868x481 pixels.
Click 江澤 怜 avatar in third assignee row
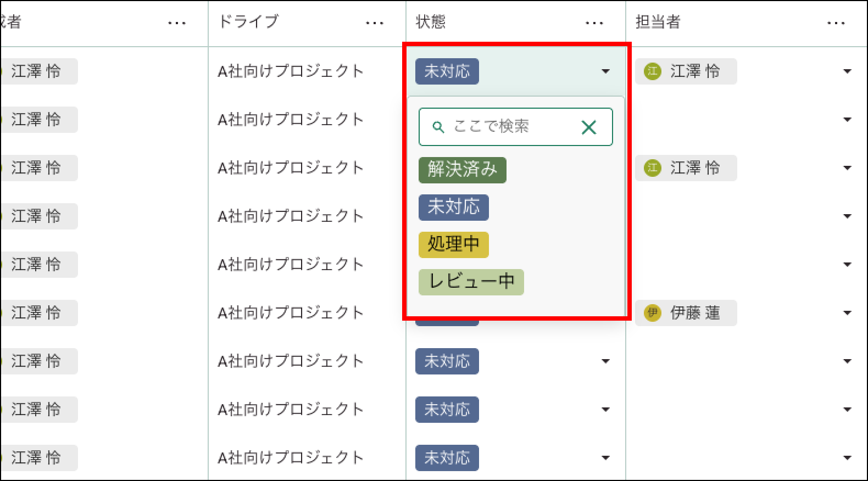652,168
